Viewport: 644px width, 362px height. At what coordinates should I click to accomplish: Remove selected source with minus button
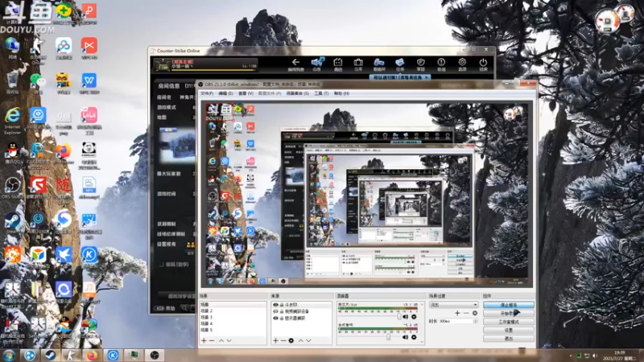[x=283, y=340]
